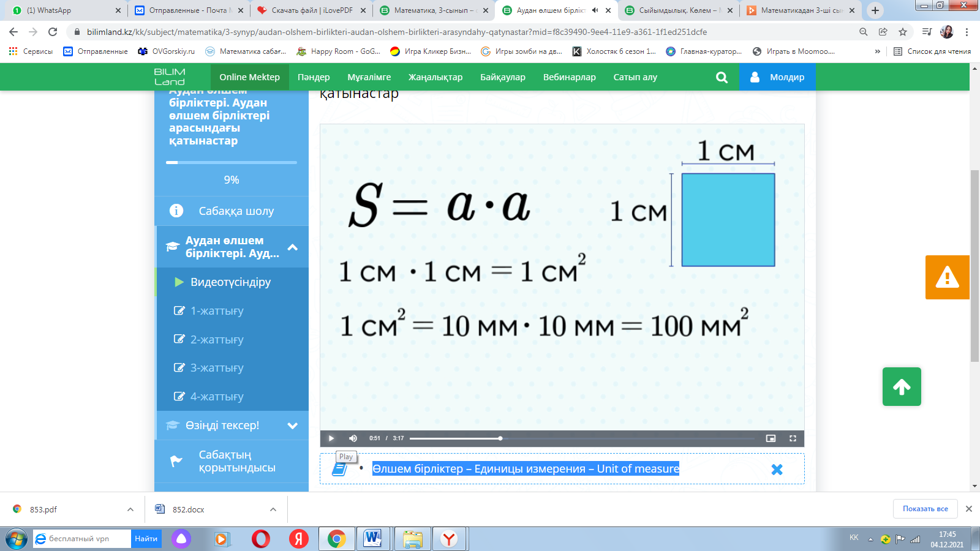980x551 pixels.
Task: Open Мұғалімге menu item
Action: 369,77
